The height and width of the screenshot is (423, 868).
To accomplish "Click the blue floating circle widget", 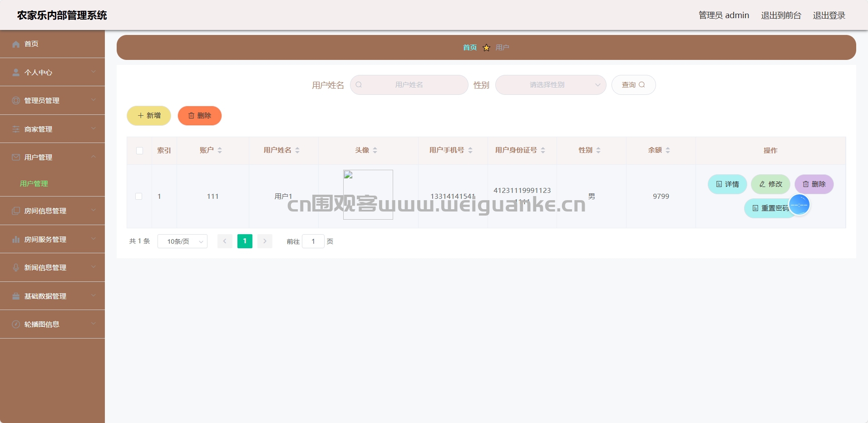I will [799, 205].
